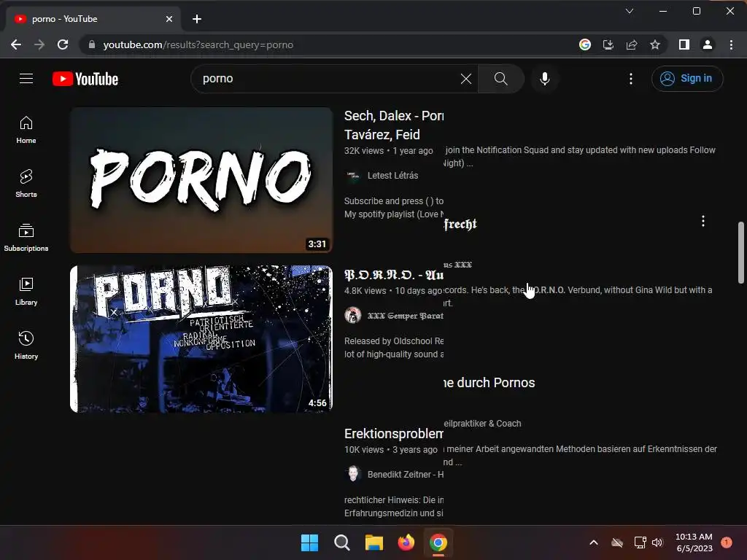
Task: Open the YouTube guide hamburger menu
Action: click(x=26, y=79)
